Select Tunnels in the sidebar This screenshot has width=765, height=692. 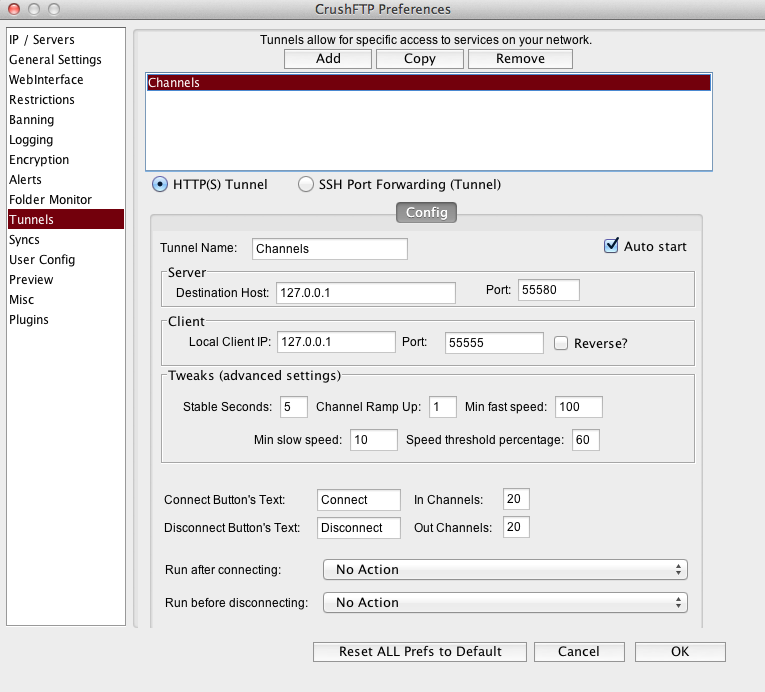coord(65,220)
